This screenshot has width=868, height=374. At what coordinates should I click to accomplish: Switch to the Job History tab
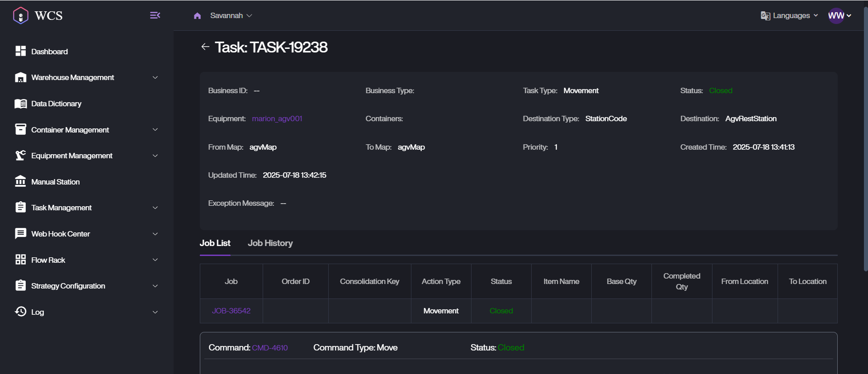coord(270,243)
